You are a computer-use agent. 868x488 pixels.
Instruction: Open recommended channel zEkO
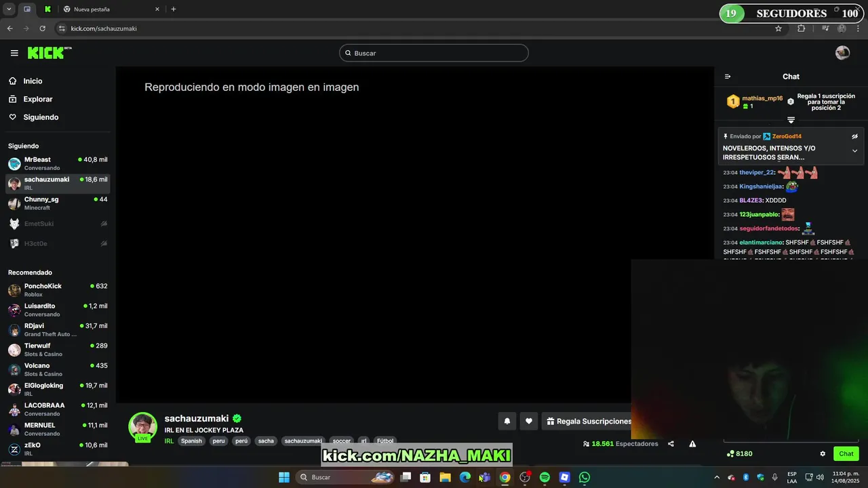pos(58,449)
